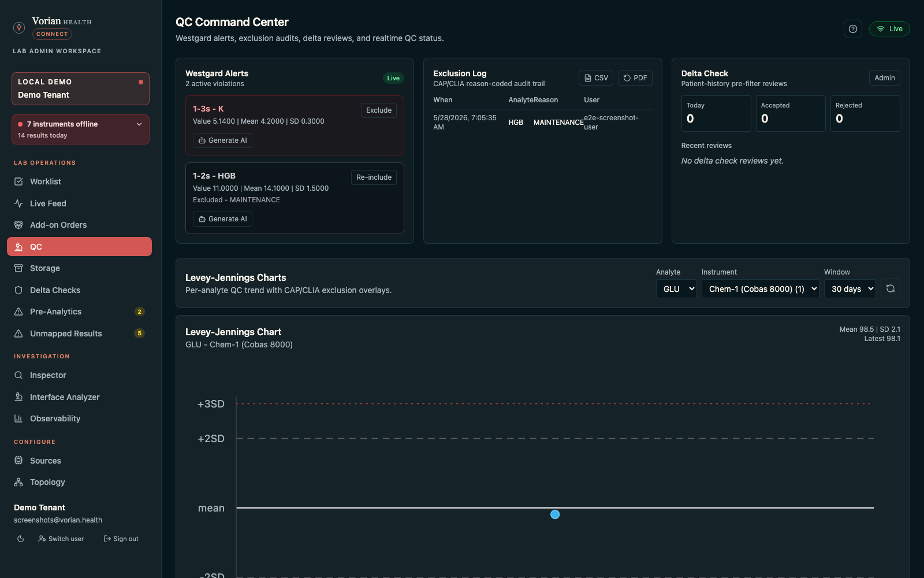Click the Accepted delta count card
Screen dimensions: 924x578
click(791, 113)
